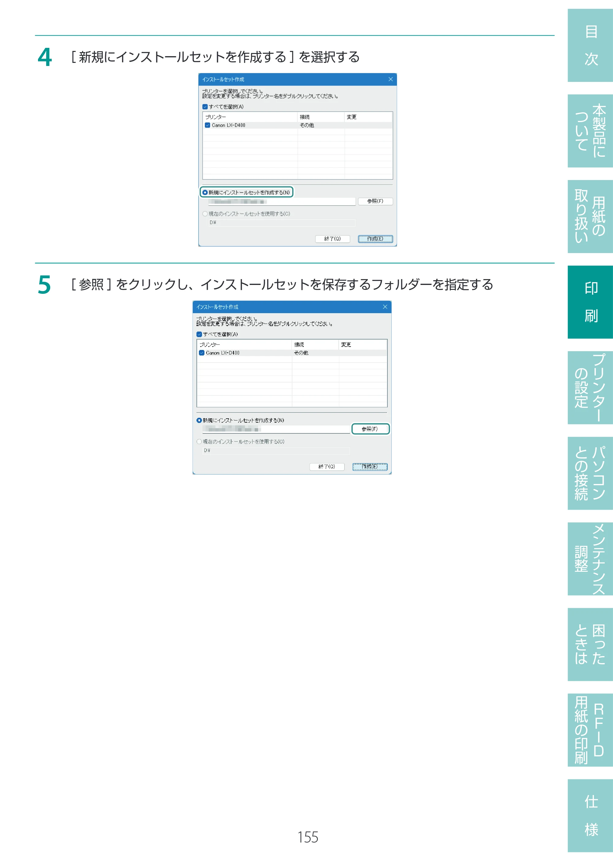Image resolution: width=613 pixels, height=868 pixels.
Task: Click プリンター column header in step 5 dialog
Action: (x=244, y=345)
